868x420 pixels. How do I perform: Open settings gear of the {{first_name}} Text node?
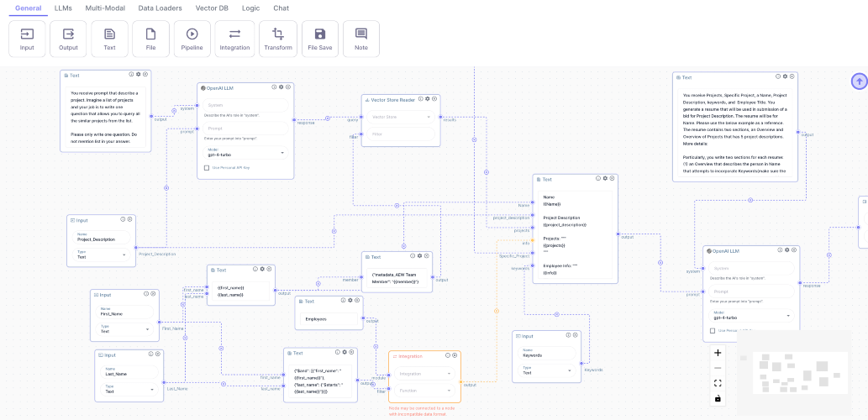pyautogui.click(x=262, y=269)
